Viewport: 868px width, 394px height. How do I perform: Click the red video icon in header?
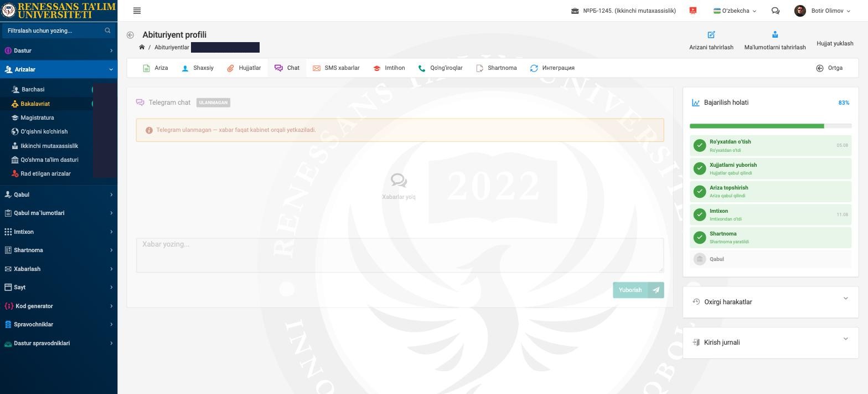click(x=693, y=11)
